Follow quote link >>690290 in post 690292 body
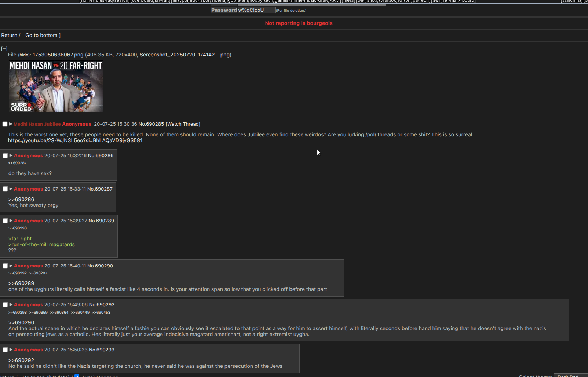Viewport: 588px width, 377px height. point(21,322)
